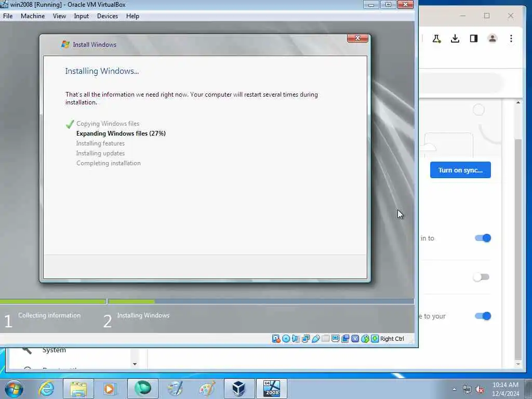
Task: Disable the 'in to' toggle in Chrome settings
Action: (x=483, y=238)
